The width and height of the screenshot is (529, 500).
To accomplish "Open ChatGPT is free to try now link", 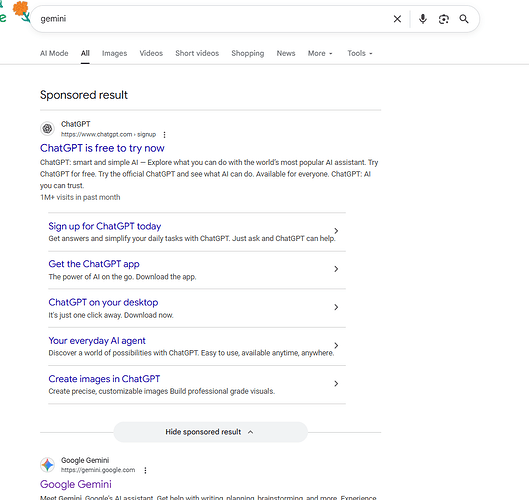I will pyautogui.click(x=102, y=148).
